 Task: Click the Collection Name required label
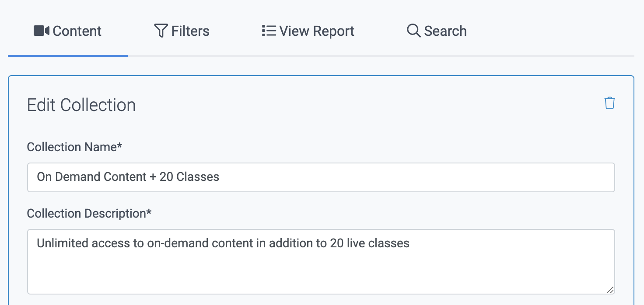[75, 147]
